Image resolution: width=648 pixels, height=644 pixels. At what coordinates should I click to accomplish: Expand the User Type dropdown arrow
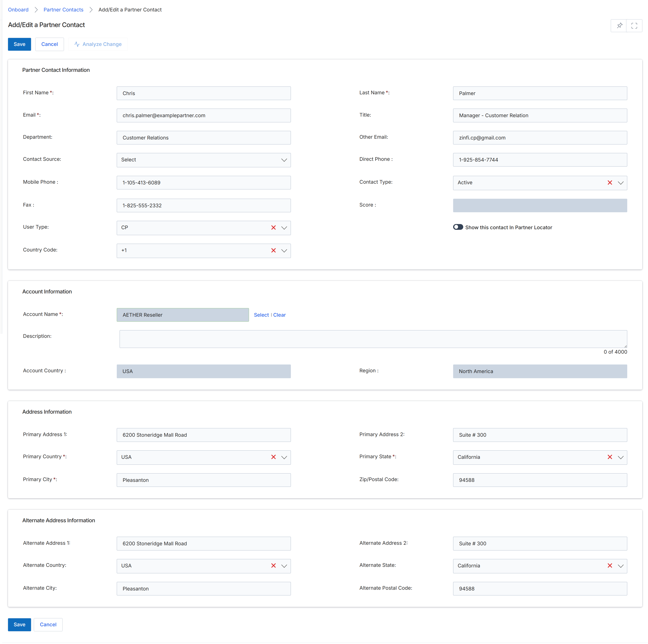284,228
